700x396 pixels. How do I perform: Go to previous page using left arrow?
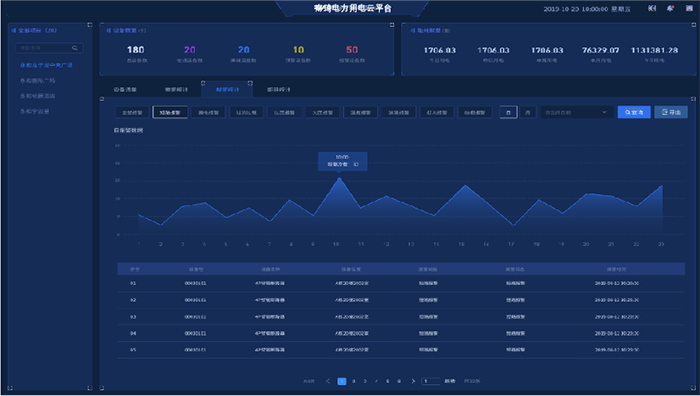click(328, 381)
